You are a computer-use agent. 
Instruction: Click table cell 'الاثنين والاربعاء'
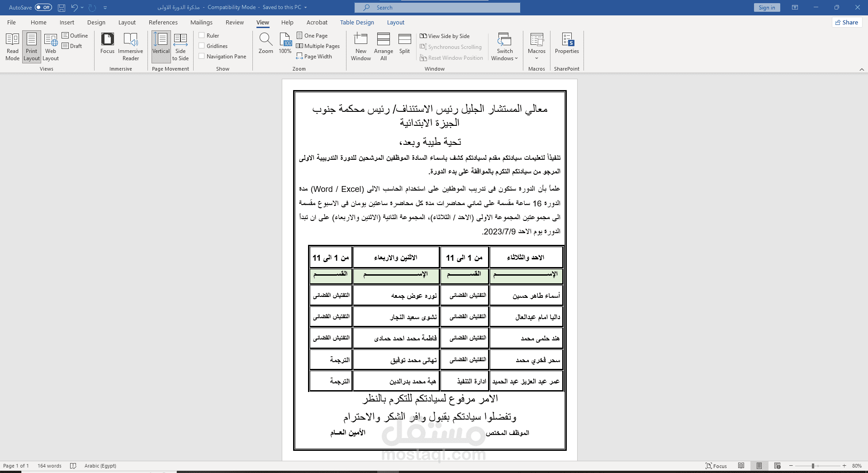pyautogui.click(x=396, y=257)
